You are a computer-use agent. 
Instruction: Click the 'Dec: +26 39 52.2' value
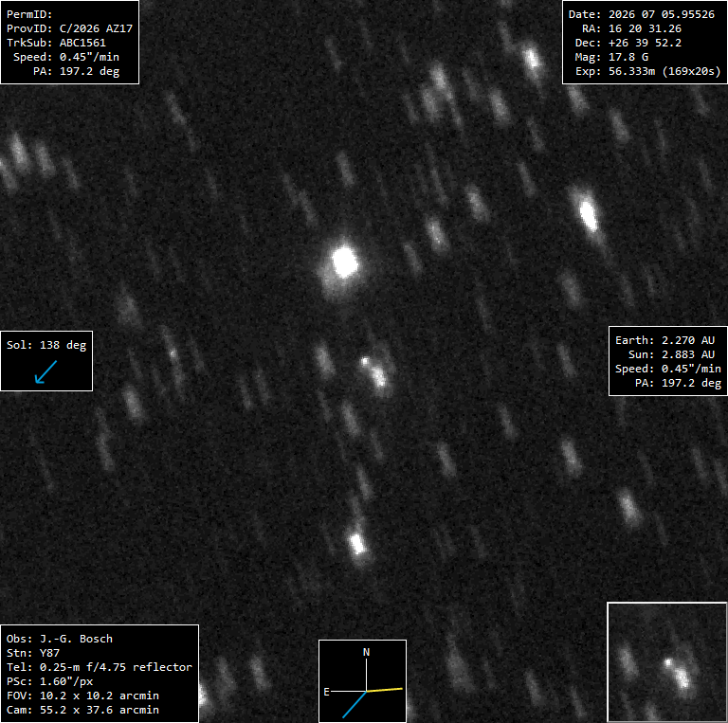628,43
